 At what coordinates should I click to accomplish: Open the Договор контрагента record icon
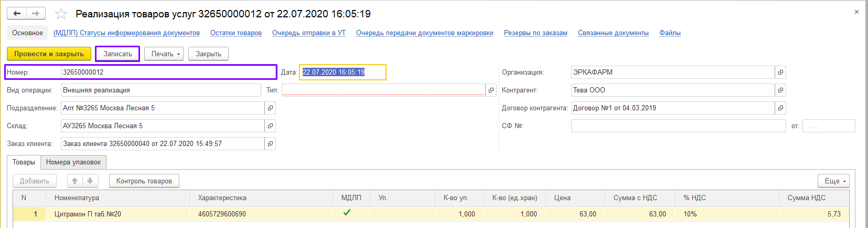pos(780,108)
